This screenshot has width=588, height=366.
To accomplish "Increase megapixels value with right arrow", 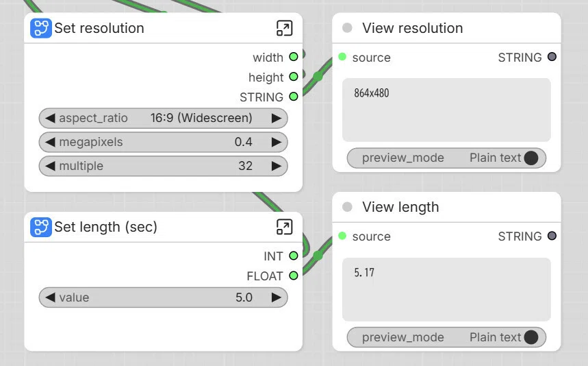I will point(277,143).
